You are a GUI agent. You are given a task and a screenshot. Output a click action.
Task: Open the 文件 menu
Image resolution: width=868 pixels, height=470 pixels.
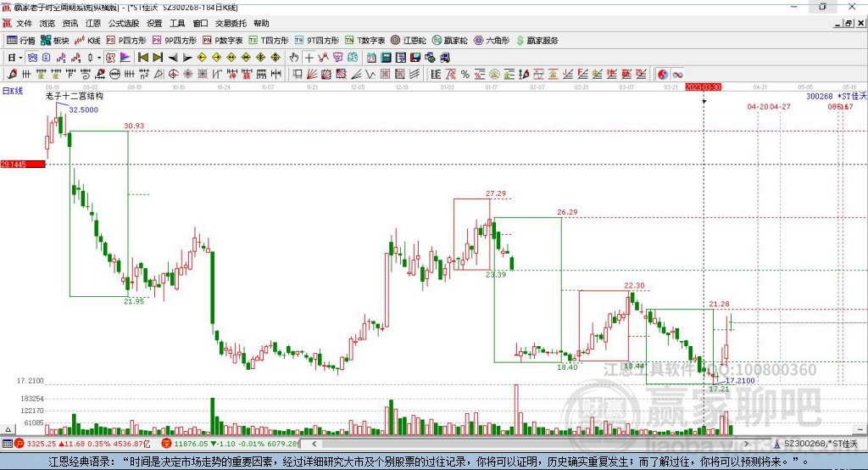pyautogui.click(x=24, y=23)
